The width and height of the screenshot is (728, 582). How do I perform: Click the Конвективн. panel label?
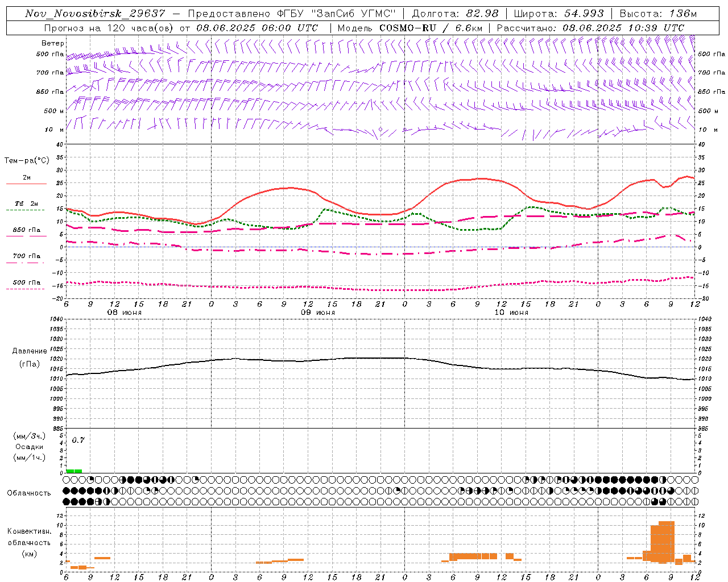pos(29,531)
